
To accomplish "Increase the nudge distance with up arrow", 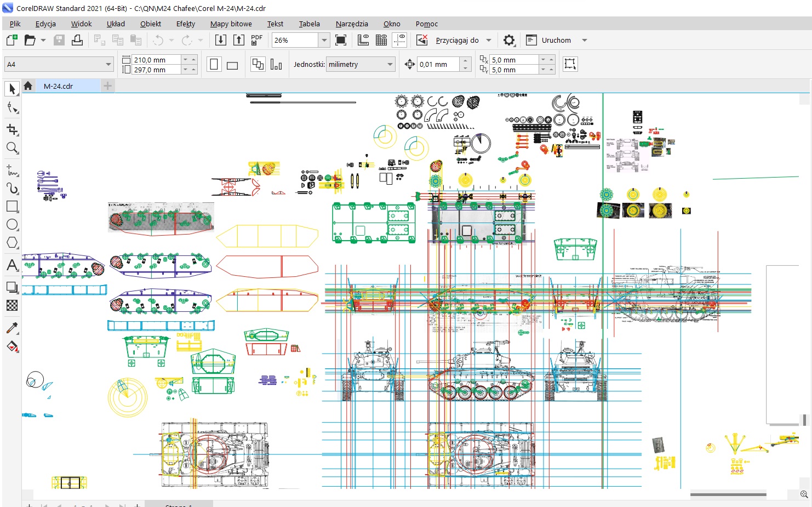I will tap(465, 61).
